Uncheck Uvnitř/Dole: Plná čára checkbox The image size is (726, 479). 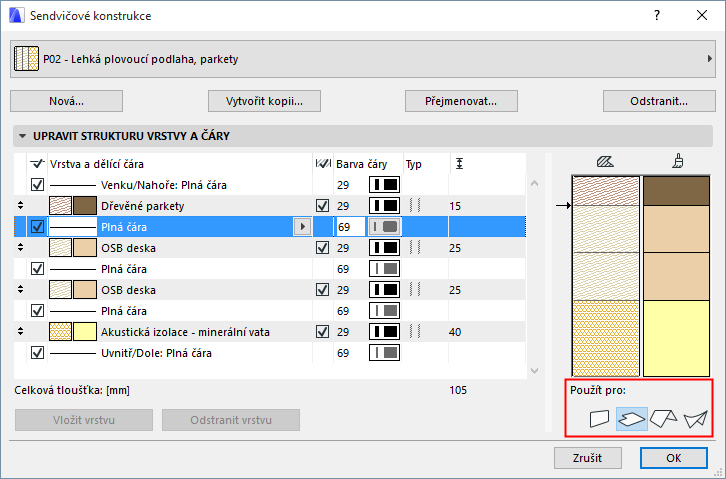coord(37,353)
